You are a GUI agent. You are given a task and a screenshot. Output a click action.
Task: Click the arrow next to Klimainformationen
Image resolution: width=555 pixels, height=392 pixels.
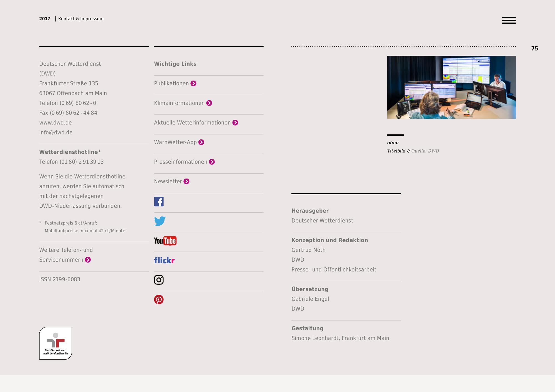209,103
